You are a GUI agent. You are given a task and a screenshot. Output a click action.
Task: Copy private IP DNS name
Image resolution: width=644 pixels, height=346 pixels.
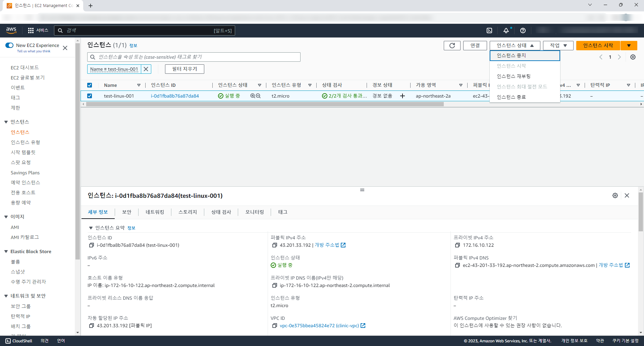(x=274, y=285)
